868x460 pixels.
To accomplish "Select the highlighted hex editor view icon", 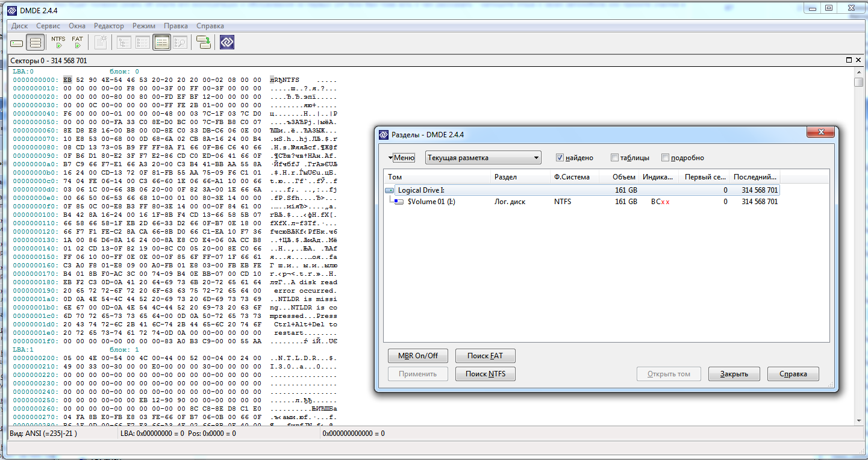I will click(x=161, y=43).
